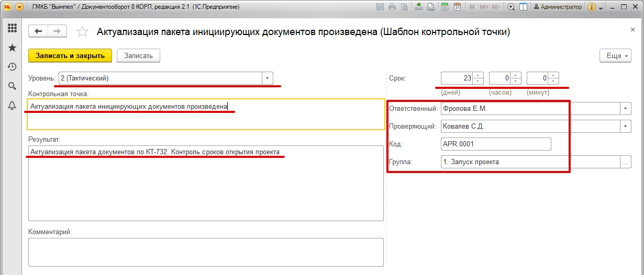Click the zoom magnifier icon in title bar
Screen dimensions: 644x275
tap(511, 7)
